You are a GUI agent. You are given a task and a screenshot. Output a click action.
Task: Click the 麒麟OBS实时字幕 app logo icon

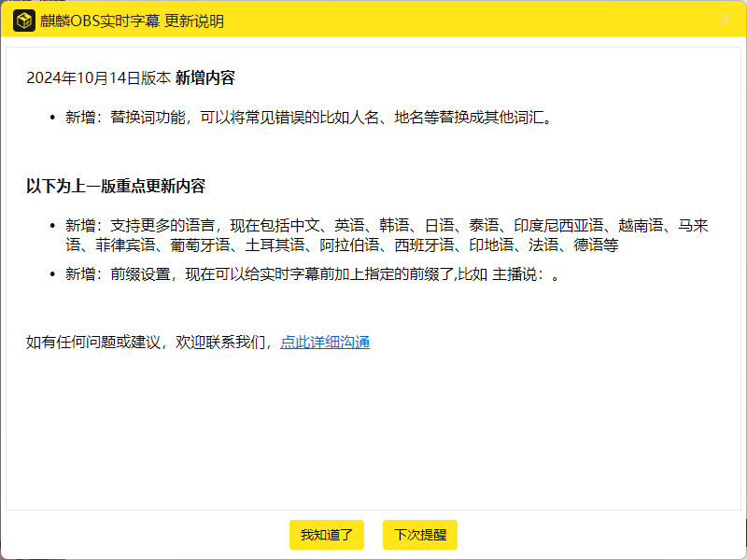pos(24,21)
